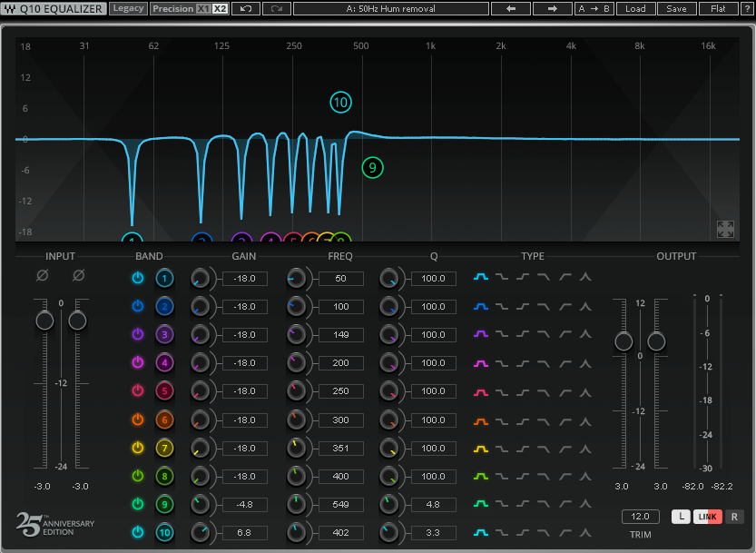The height and width of the screenshot is (553, 756).
Task: Disable band 6 with its power button
Action: pyautogui.click(x=138, y=420)
